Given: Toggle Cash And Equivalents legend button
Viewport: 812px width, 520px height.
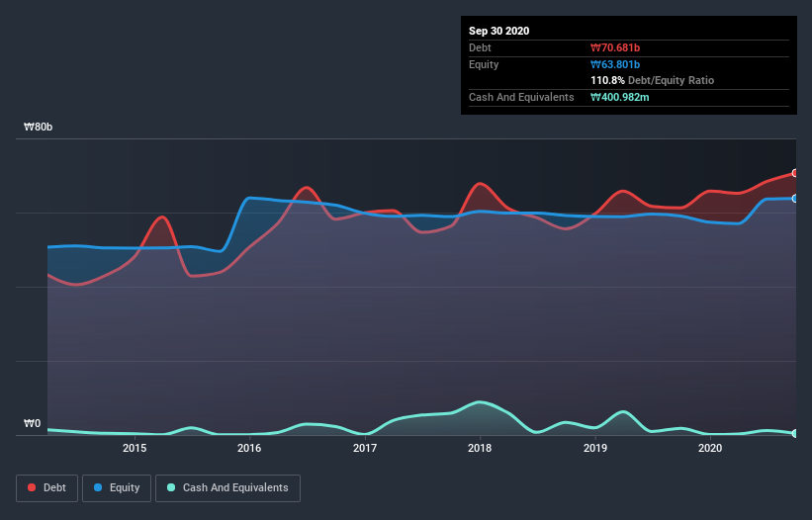Looking at the screenshot, I should click(227, 488).
